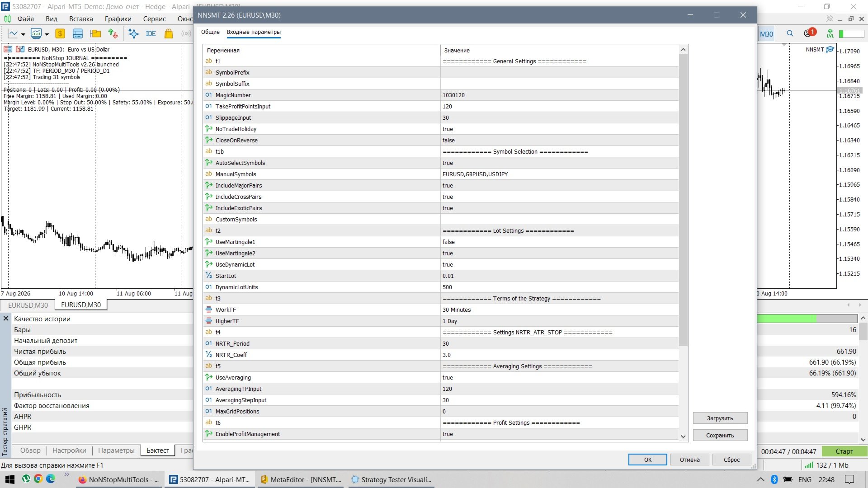The width and height of the screenshot is (868, 488).
Task: Switch to the Общие tab
Action: 210,32
